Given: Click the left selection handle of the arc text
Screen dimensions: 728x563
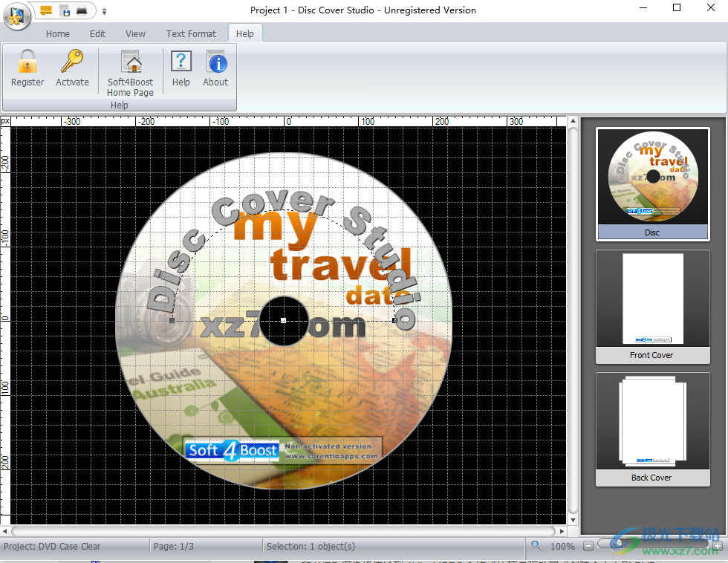Looking at the screenshot, I should (172, 320).
